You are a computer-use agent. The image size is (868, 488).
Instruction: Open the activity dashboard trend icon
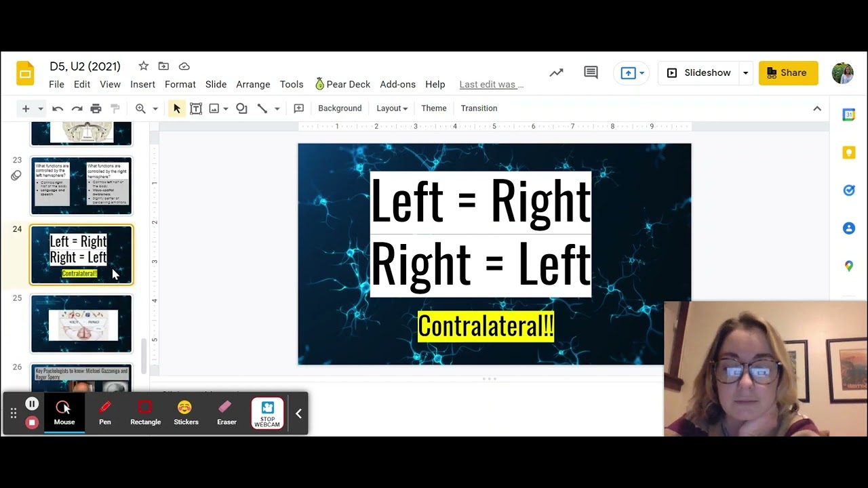556,73
